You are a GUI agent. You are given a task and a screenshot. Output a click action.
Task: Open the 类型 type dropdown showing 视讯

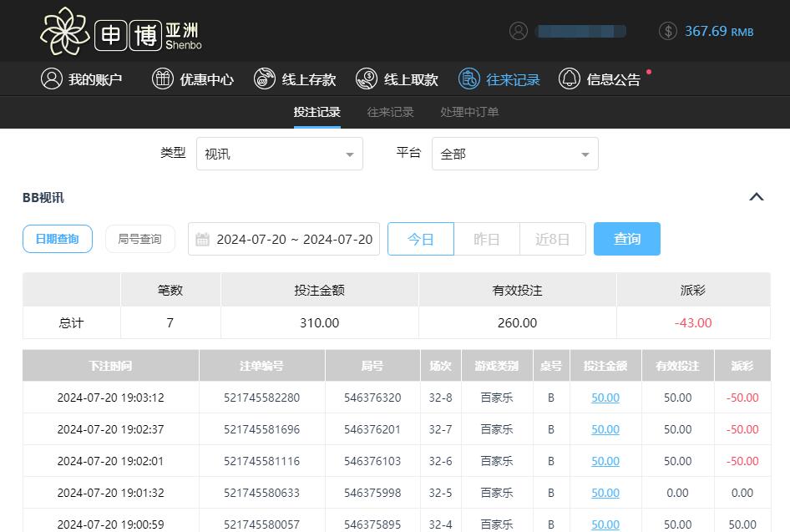tap(280, 154)
